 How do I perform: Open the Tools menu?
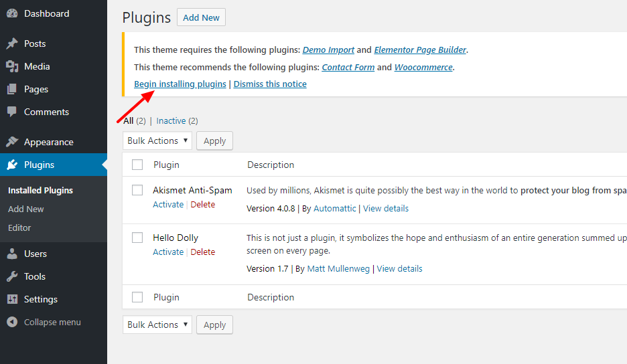pyautogui.click(x=54, y=276)
